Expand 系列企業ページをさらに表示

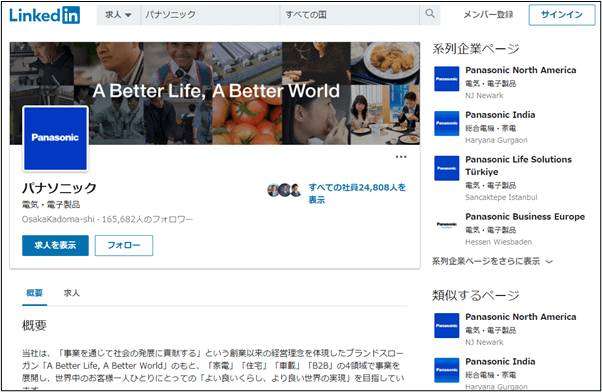492,261
